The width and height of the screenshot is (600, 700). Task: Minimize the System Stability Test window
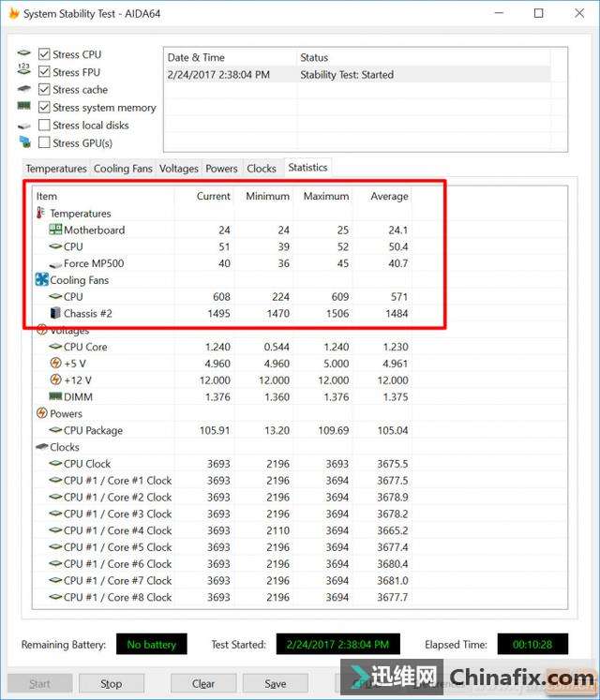tap(499, 13)
